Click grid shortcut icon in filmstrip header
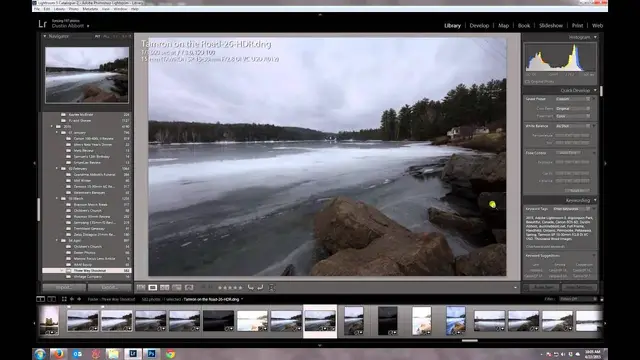The height and width of the screenshot is (360, 640). coord(64,299)
